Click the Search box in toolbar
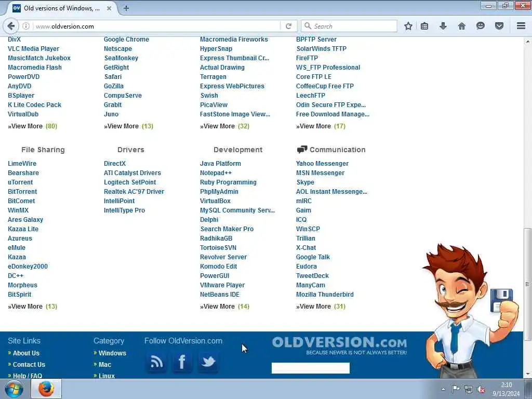Screen dimensions: 532x399 pyautogui.click(x=349, y=26)
